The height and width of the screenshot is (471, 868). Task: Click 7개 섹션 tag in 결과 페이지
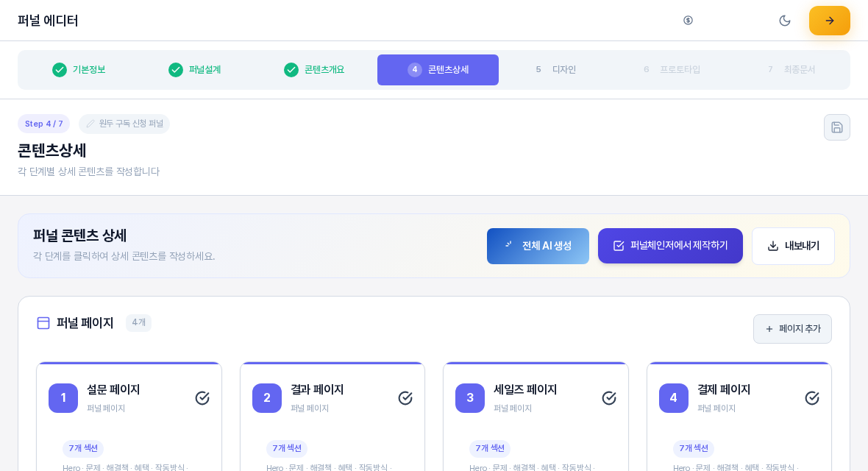point(287,448)
